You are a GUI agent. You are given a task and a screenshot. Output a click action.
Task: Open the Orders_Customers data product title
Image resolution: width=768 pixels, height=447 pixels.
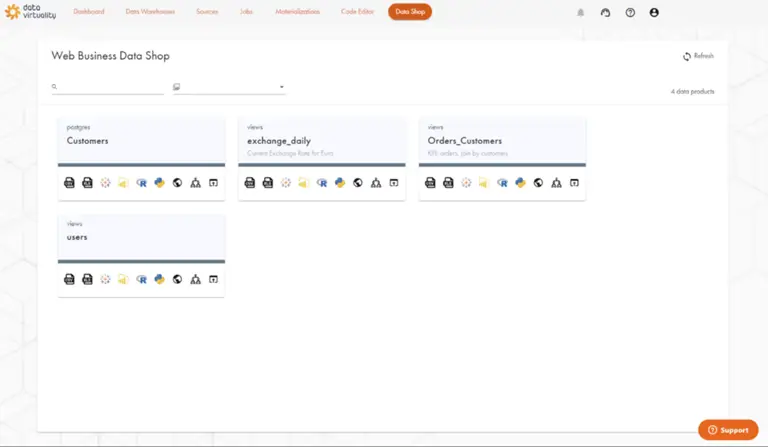464,141
